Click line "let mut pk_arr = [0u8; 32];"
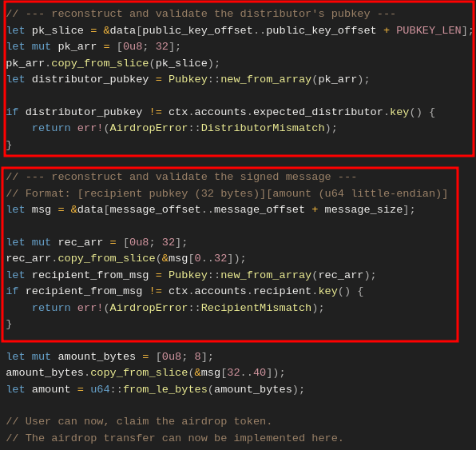This screenshot has width=476, height=450. pos(93,46)
